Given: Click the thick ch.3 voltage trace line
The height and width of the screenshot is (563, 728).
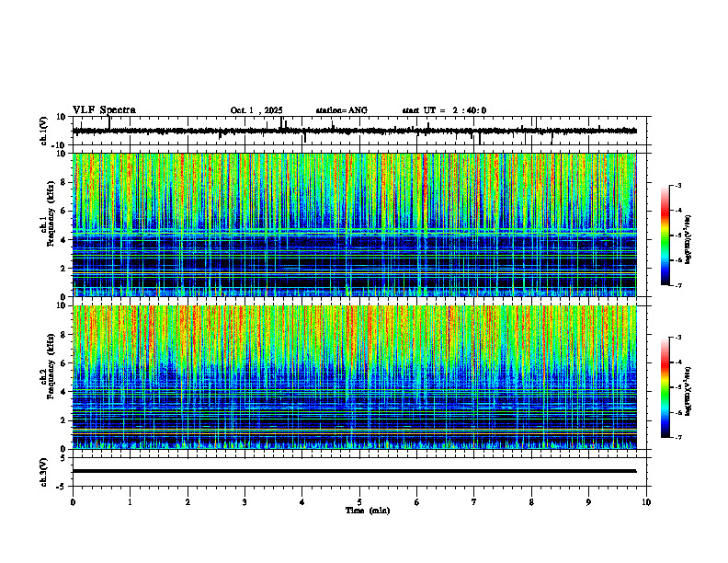Looking at the screenshot, I should [354, 471].
